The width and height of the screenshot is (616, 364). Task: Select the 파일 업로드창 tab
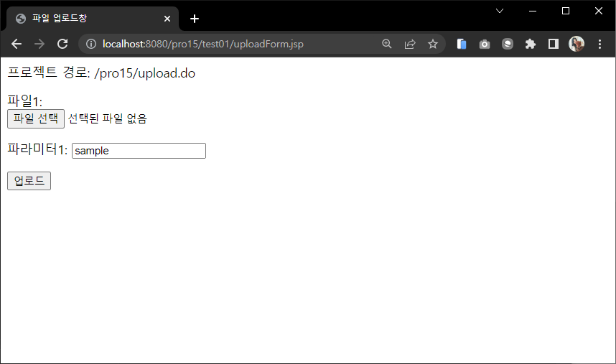pos(93,18)
